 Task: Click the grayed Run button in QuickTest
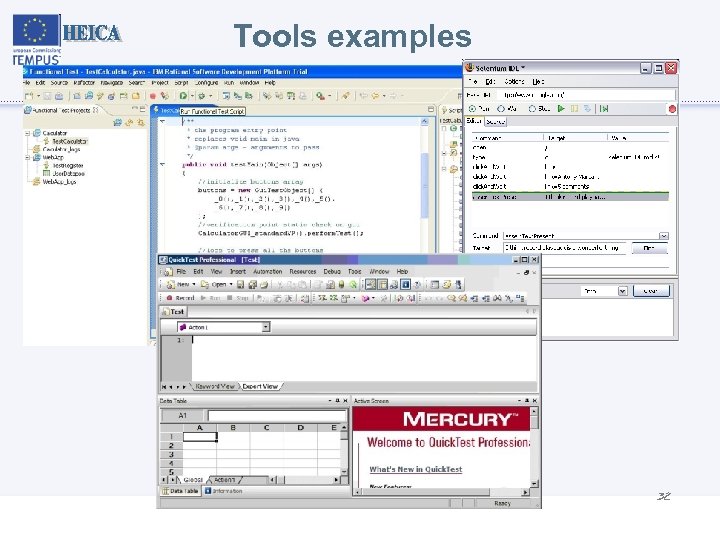(211, 298)
